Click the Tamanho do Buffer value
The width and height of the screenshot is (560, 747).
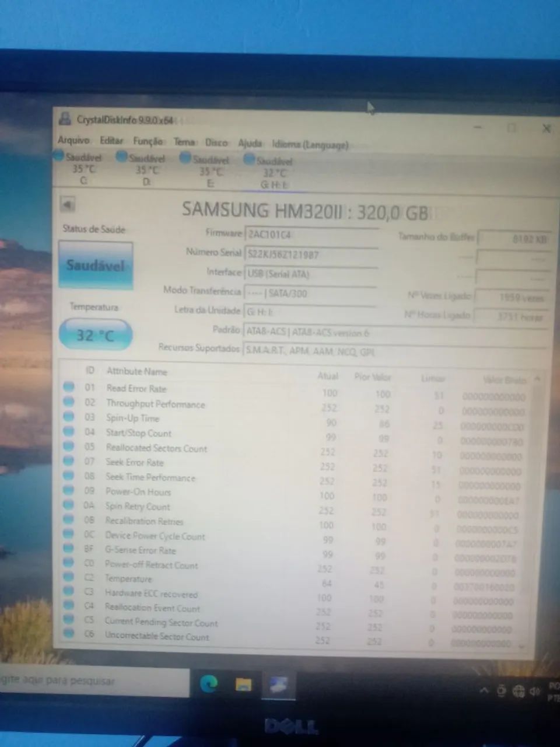coord(514,239)
